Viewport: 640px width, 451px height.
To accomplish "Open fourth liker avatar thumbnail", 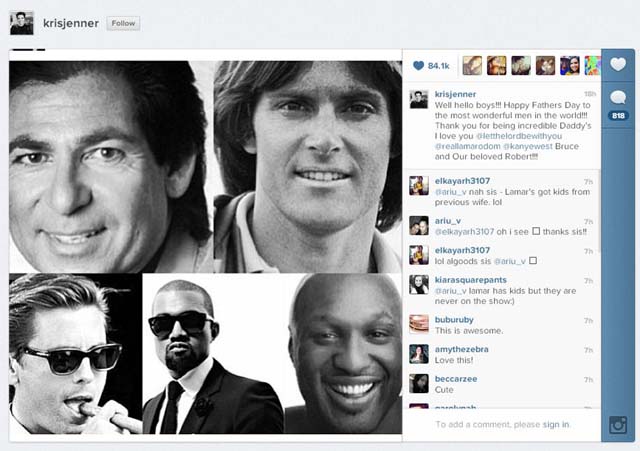I will point(545,65).
